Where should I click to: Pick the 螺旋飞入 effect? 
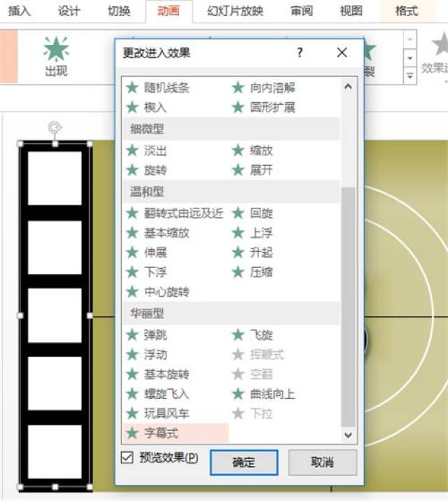point(157,394)
